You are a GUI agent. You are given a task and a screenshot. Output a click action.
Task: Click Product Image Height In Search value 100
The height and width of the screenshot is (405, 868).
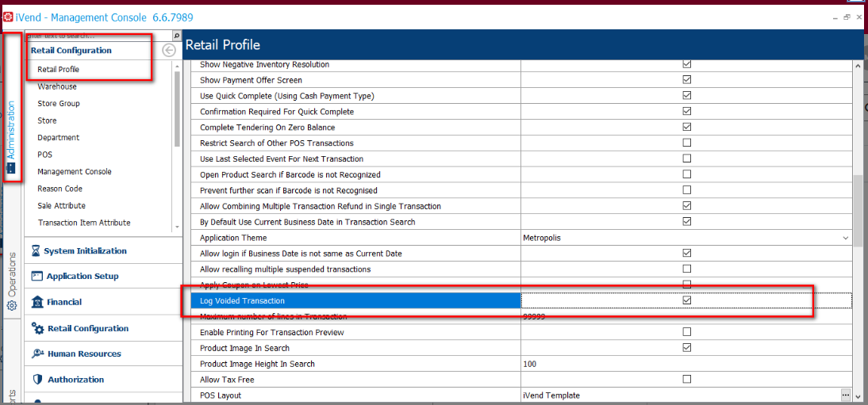click(x=529, y=364)
